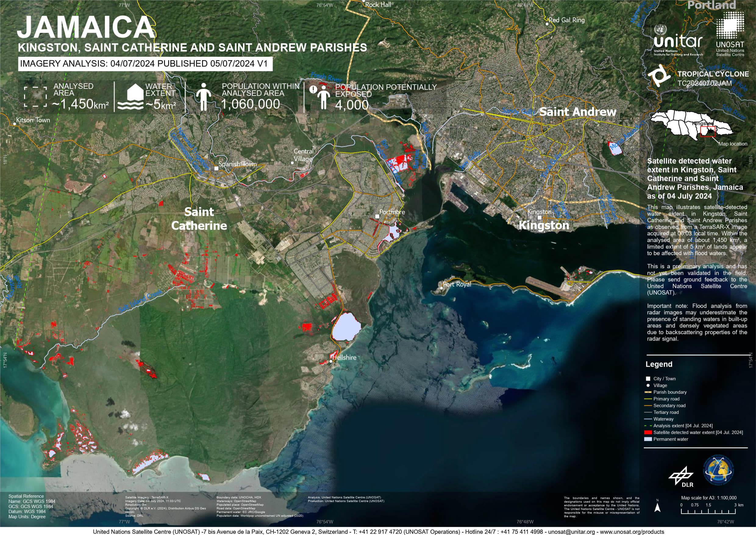
Task: Click the DLR logo
Action: coord(681,477)
